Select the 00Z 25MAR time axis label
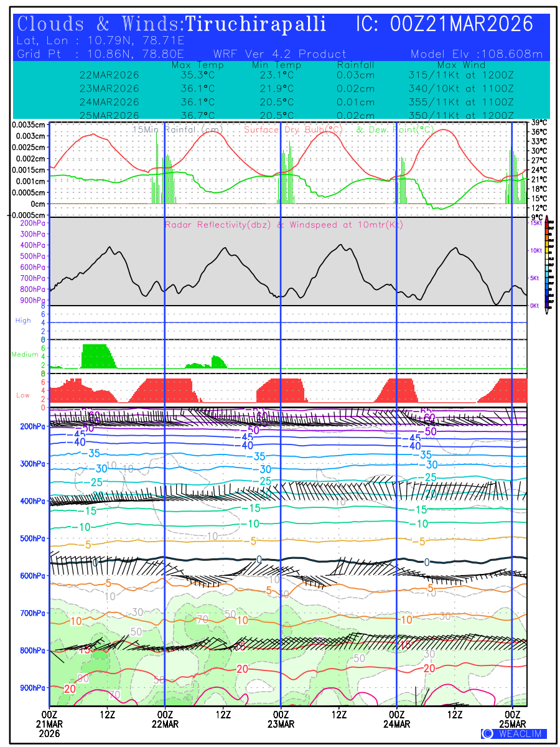Image resolution: width=560 pixels, height=747 pixels. (512, 719)
